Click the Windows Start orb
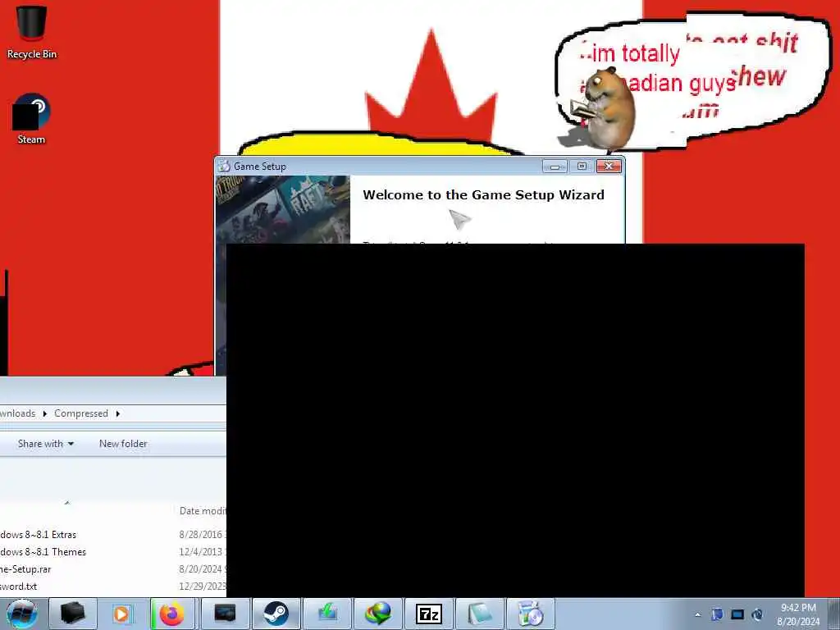This screenshot has height=630, width=840. [22, 614]
